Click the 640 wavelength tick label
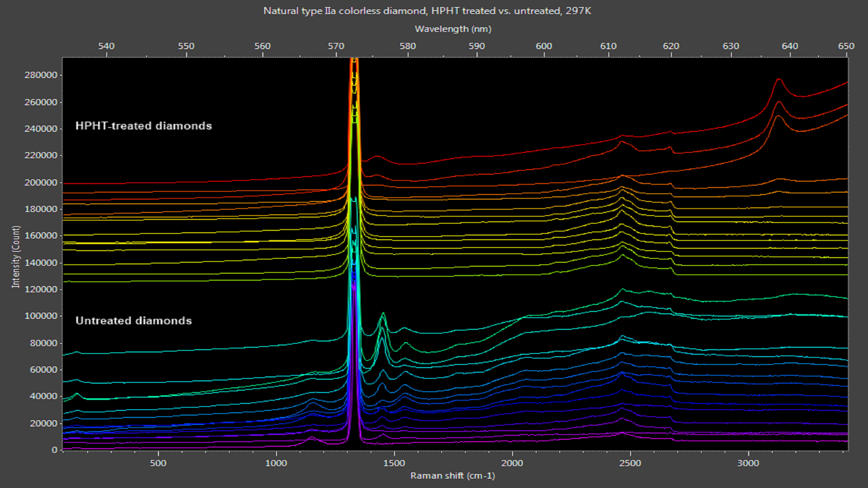This screenshot has width=868, height=488. [790, 46]
